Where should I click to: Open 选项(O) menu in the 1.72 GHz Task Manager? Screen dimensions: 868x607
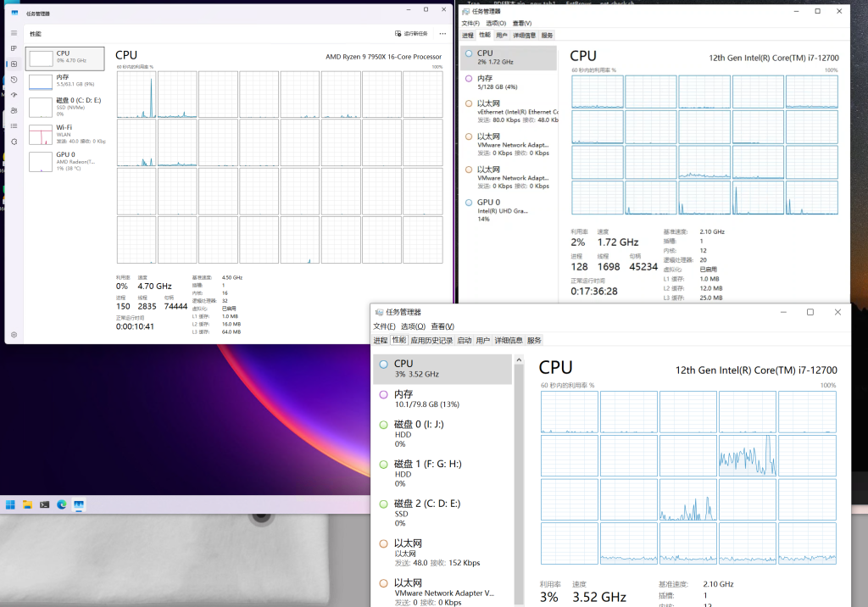(496, 23)
